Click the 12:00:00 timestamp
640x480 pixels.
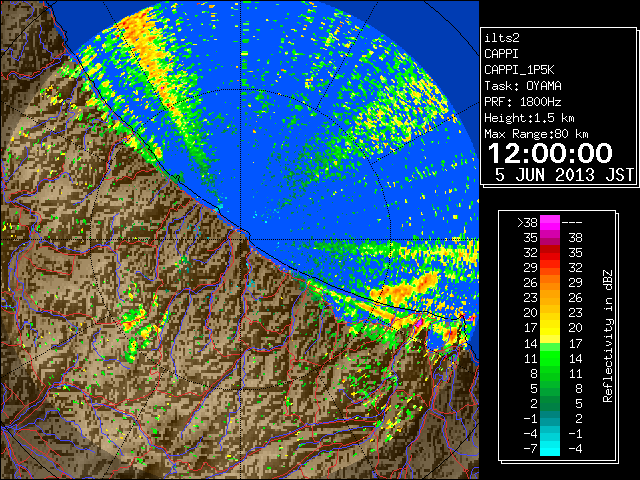(x=550, y=153)
